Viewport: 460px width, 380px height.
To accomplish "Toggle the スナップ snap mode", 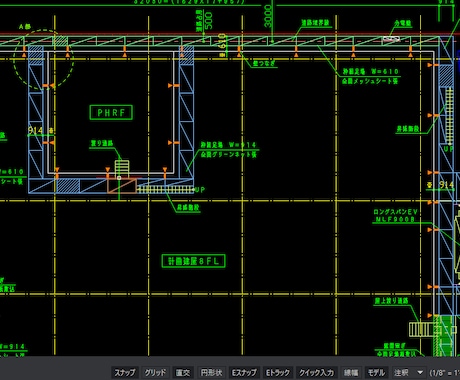I will pyautogui.click(x=125, y=372).
